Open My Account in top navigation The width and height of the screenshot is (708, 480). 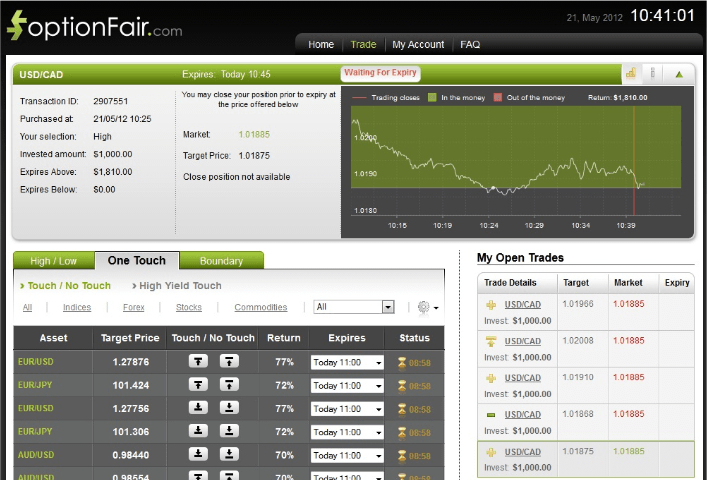(418, 45)
